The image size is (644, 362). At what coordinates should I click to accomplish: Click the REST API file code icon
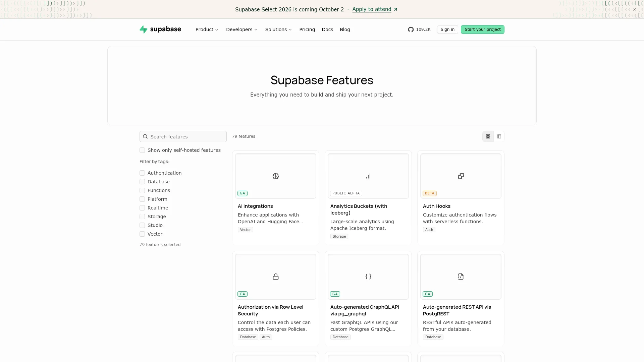click(461, 277)
